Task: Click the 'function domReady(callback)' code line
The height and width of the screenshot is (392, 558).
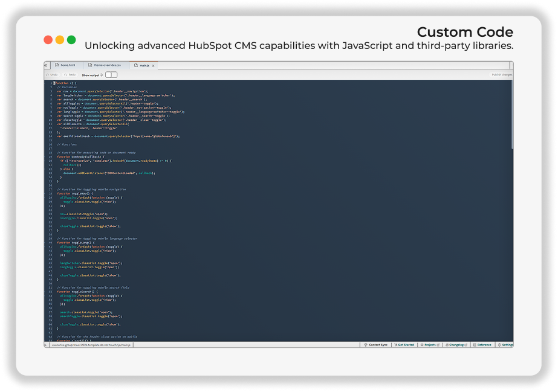Action: (x=80, y=156)
